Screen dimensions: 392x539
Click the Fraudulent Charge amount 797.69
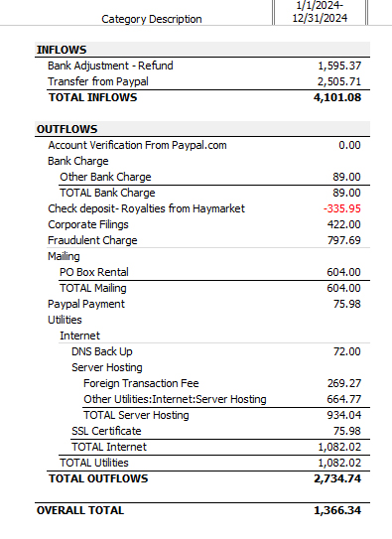(x=344, y=240)
